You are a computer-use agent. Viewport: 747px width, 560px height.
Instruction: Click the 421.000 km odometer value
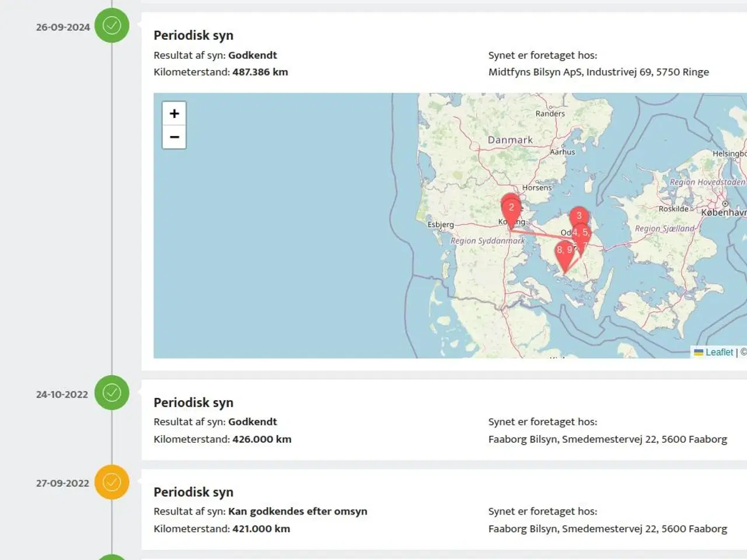pyautogui.click(x=261, y=528)
